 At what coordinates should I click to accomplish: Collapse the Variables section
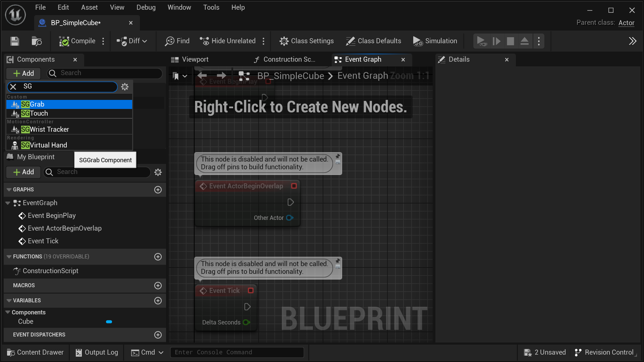pos(8,300)
